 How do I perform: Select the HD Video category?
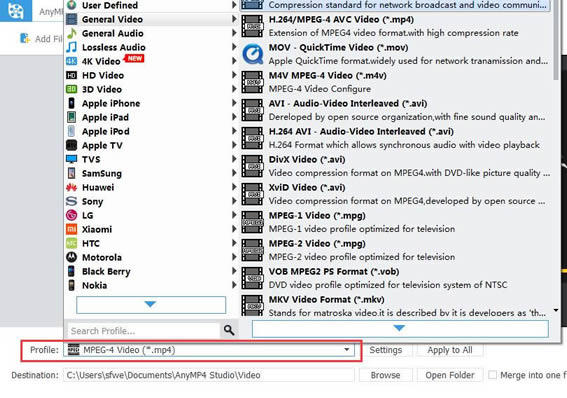[151, 75]
